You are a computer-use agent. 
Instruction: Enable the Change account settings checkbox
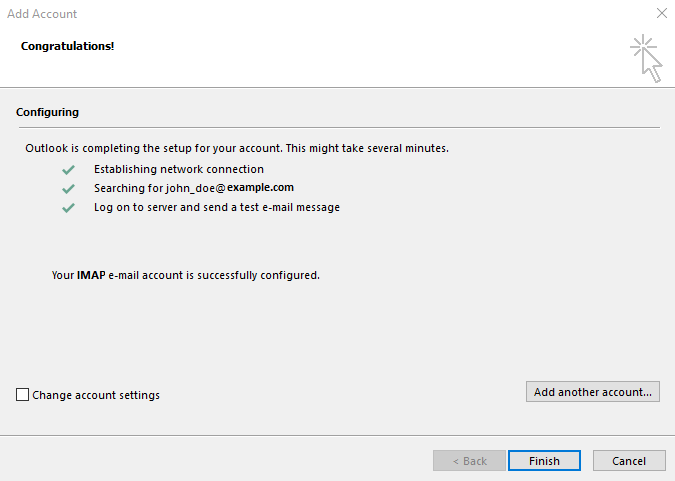(23, 395)
